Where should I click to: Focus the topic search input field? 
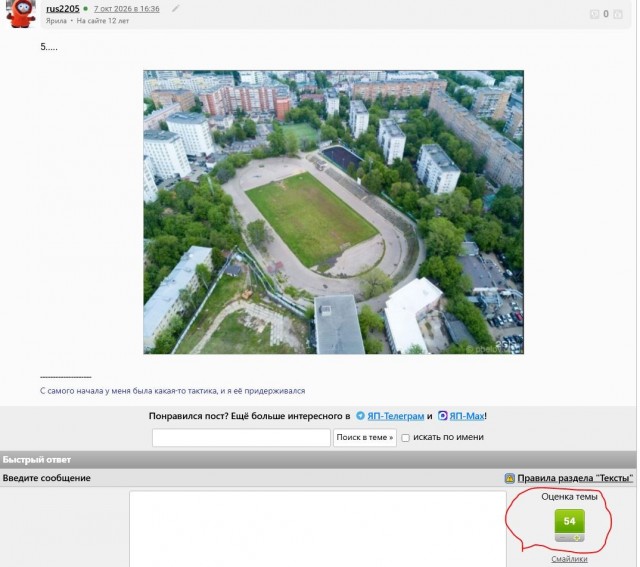pyautogui.click(x=241, y=438)
